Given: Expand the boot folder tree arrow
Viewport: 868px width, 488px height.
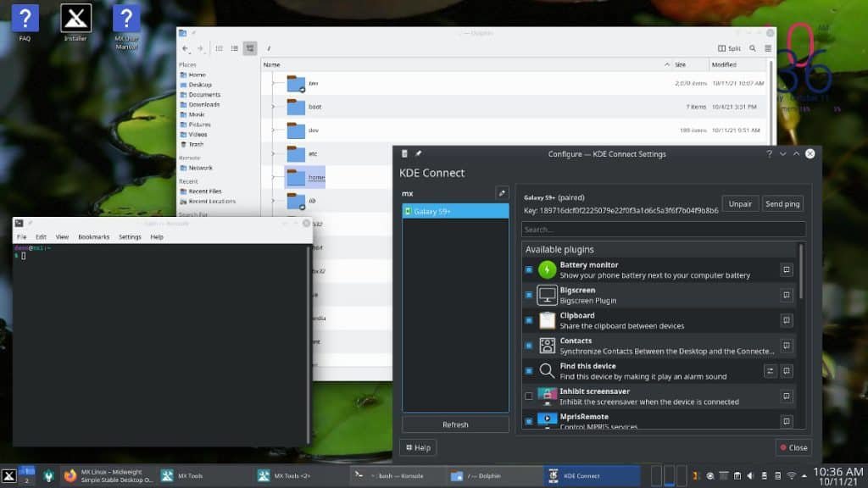Looking at the screenshot, I should pyautogui.click(x=273, y=106).
